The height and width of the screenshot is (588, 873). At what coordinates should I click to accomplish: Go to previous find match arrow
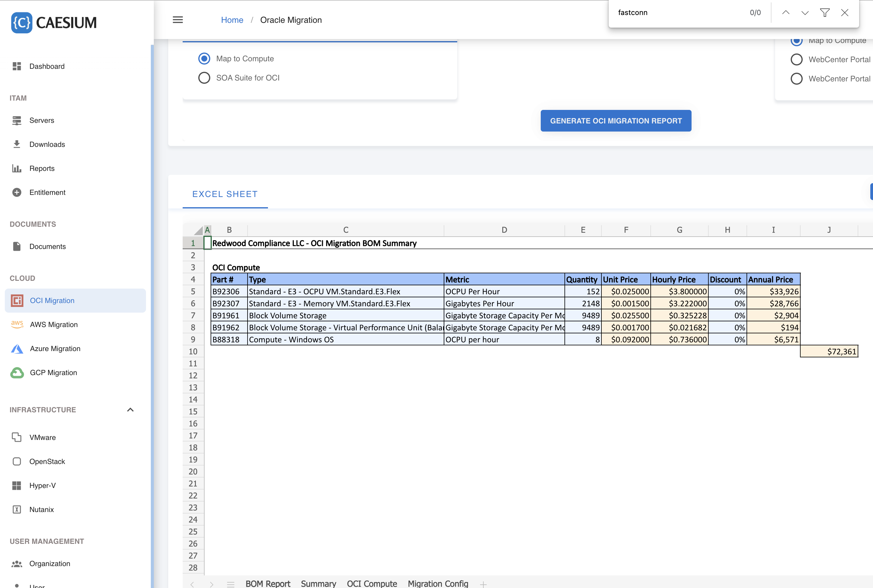(786, 12)
